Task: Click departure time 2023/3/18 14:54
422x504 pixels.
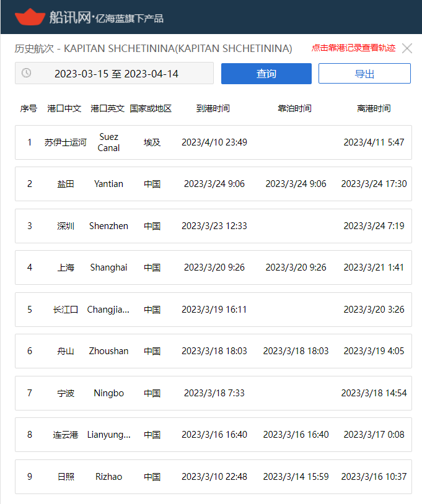Action: (x=374, y=393)
